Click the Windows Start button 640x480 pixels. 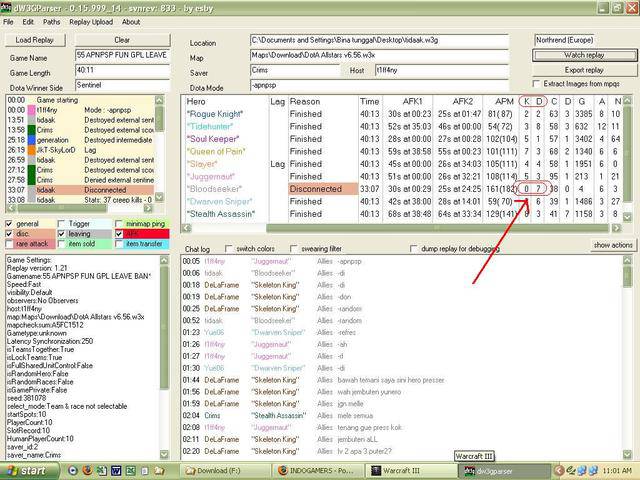point(29,471)
